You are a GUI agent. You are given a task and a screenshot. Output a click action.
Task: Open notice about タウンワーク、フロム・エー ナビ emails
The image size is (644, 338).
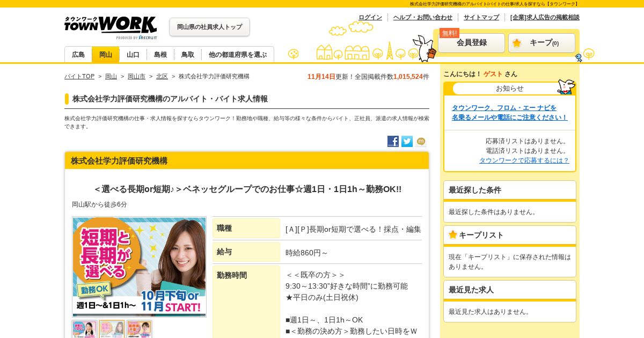click(x=509, y=112)
